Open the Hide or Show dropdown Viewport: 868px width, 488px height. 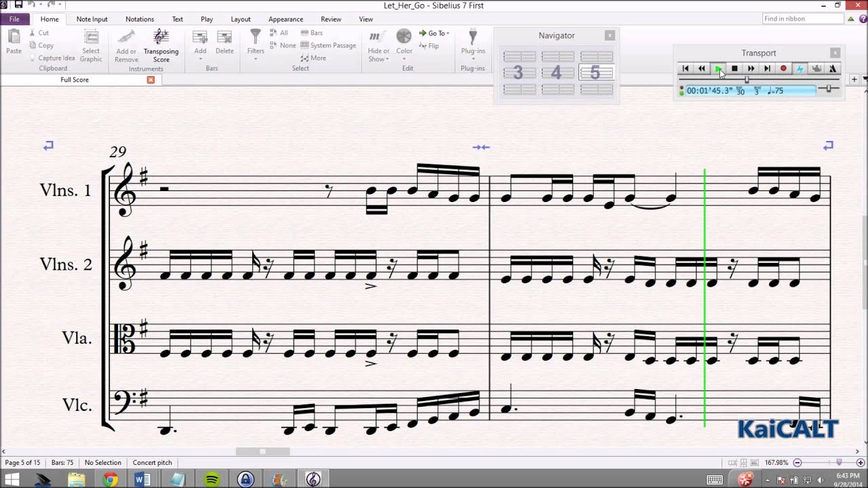378,46
